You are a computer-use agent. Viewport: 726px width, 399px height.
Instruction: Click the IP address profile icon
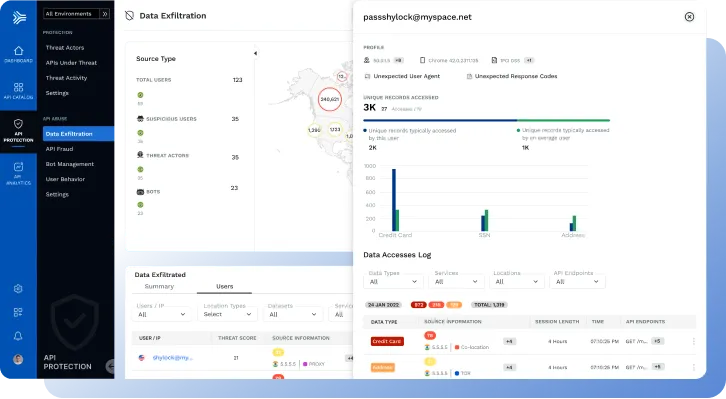coord(367,60)
